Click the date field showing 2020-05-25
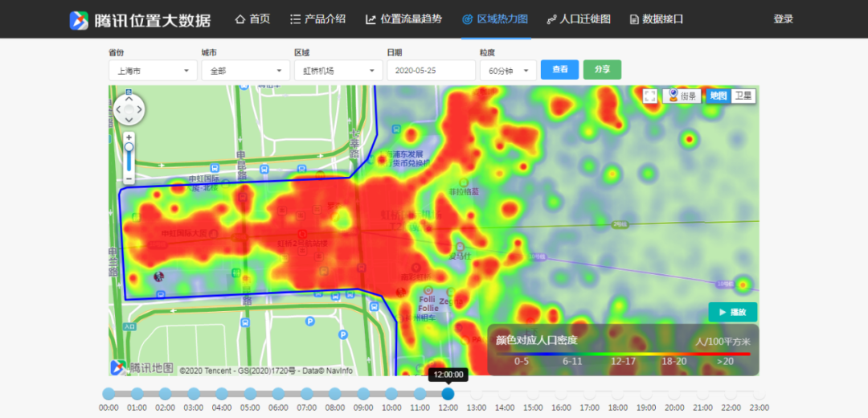 click(432, 71)
